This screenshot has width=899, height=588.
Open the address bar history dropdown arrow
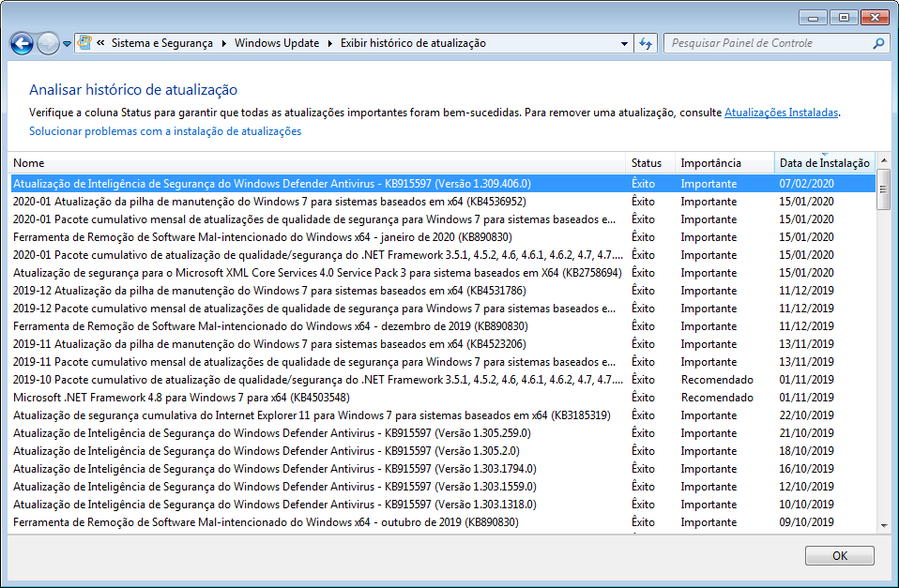(x=624, y=43)
